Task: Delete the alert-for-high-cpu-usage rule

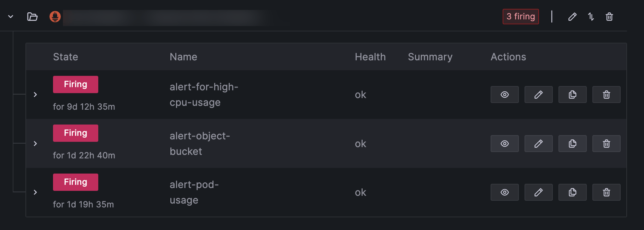Action: pyautogui.click(x=606, y=95)
